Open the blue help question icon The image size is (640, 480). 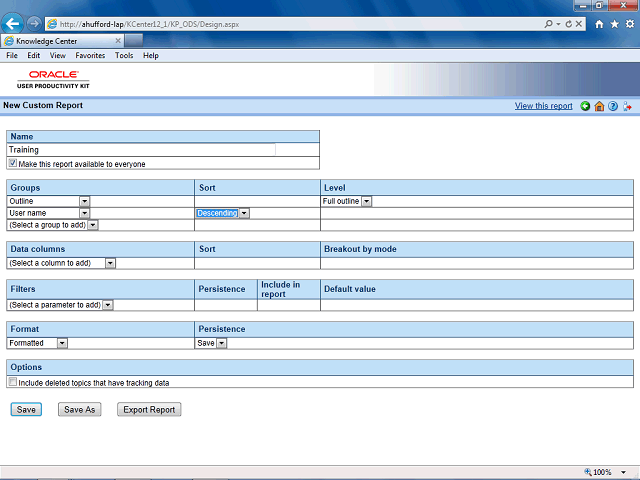(x=613, y=107)
